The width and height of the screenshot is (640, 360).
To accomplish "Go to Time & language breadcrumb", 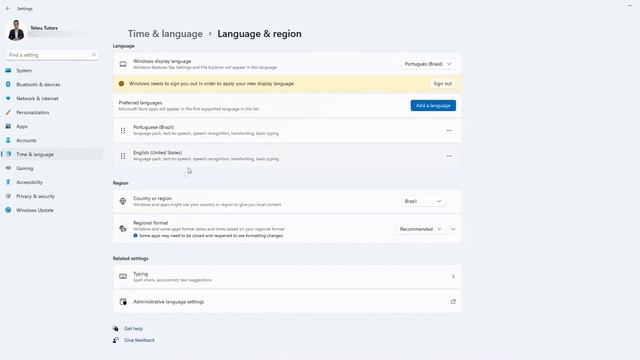I will coord(165,34).
